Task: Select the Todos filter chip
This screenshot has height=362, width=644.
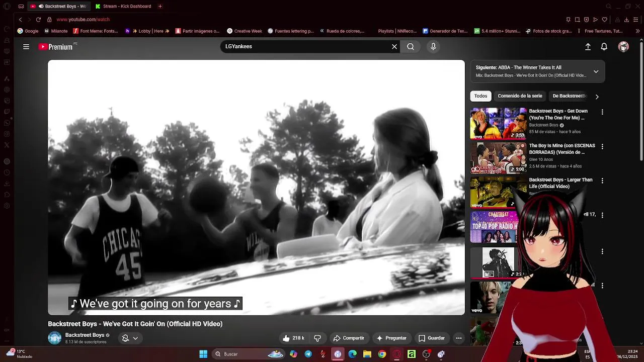Action: pyautogui.click(x=480, y=96)
